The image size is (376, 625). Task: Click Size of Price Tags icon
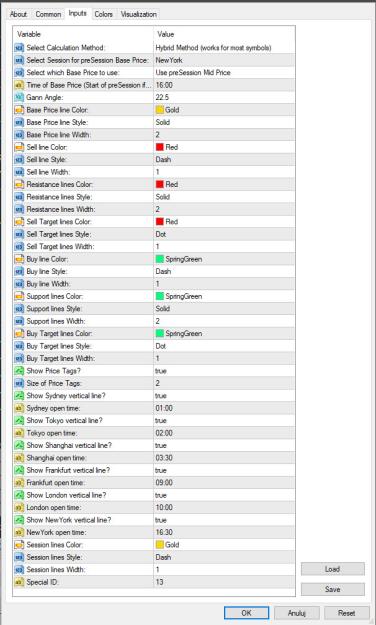click(x=19, y=383)
